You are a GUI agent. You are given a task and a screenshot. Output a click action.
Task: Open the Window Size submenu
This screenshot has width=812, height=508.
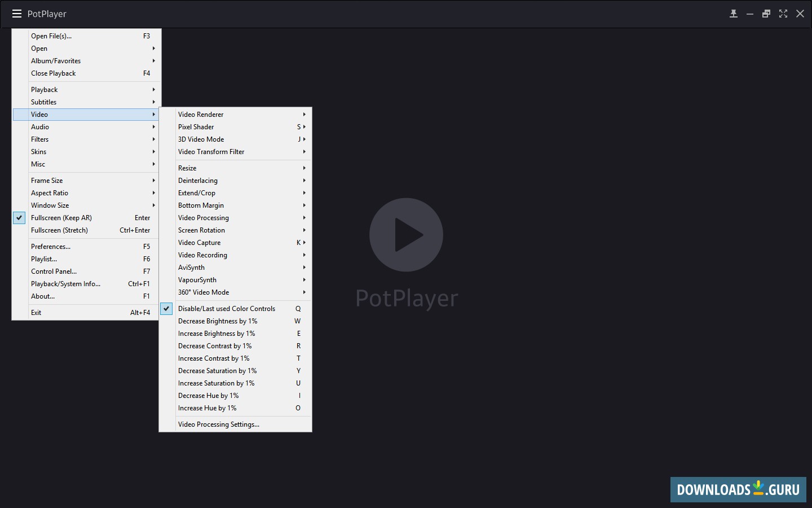click(86, 205)
